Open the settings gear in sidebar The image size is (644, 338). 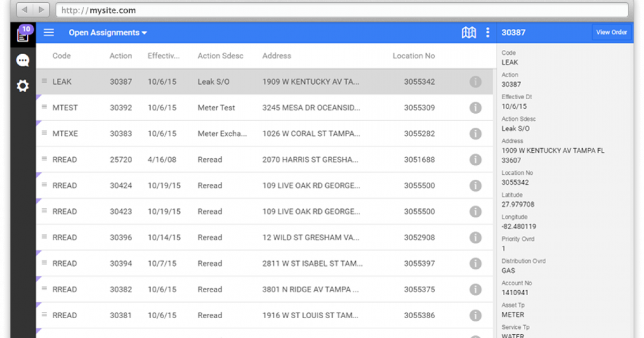[x=23, y=86]
